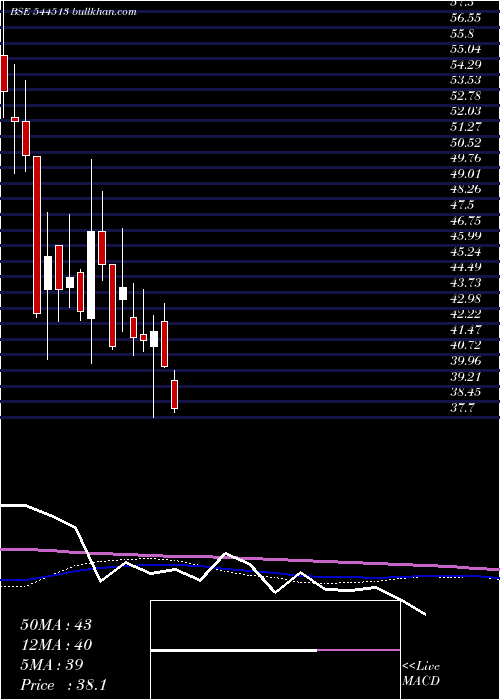Select the 50.52 price level
Image resolution: width=500 pixels, height=700 pixels.
466,142
